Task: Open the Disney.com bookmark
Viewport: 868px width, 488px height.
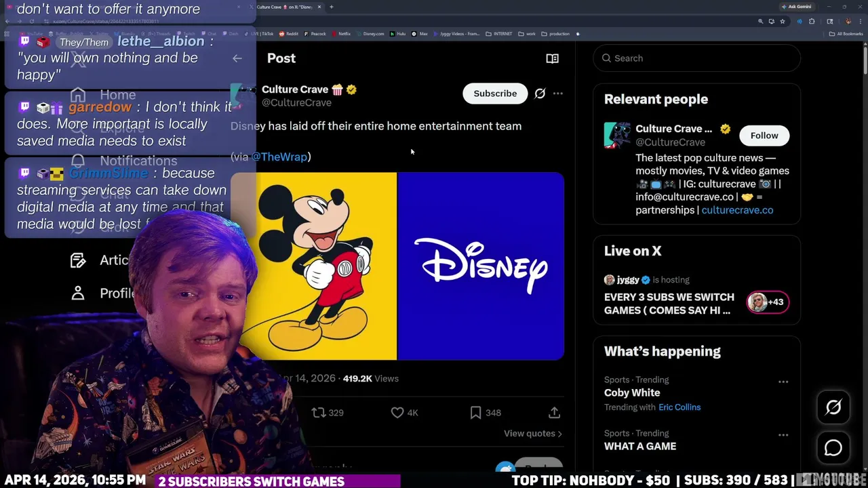Action: tap(370, 34)
